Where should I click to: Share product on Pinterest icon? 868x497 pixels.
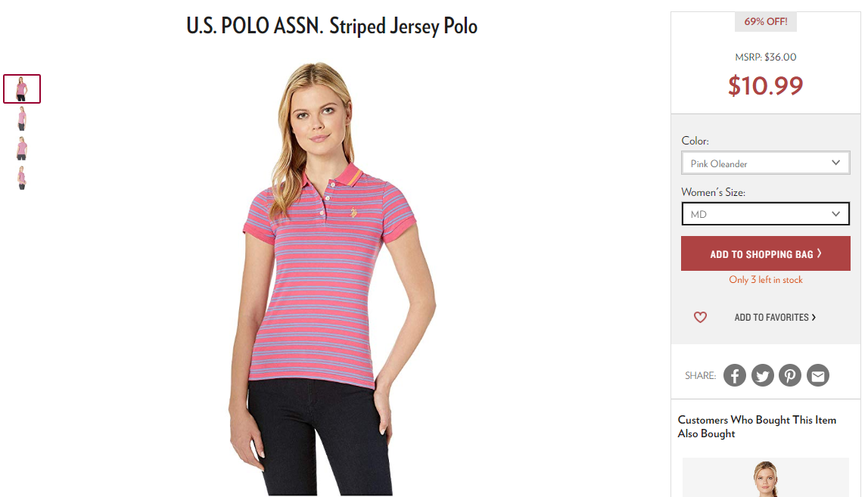click(x=790, y=375)
